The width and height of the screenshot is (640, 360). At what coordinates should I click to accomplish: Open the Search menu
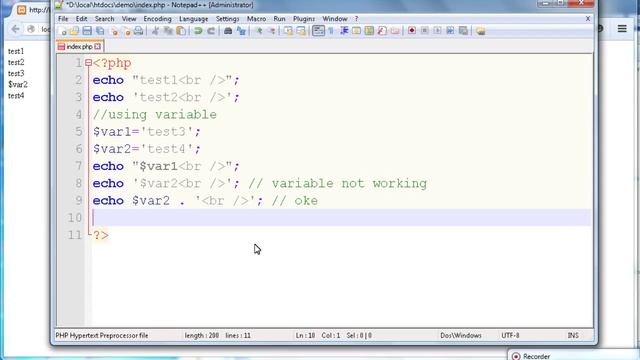pyautogui.click(x=104, y=19)
